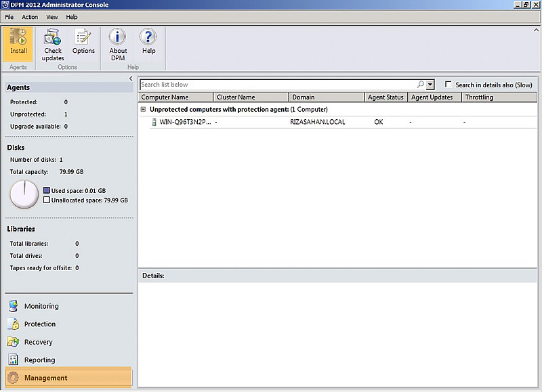Open the Recovery workspace icon
Screen dimensions: 542x392
click(14, 342)
